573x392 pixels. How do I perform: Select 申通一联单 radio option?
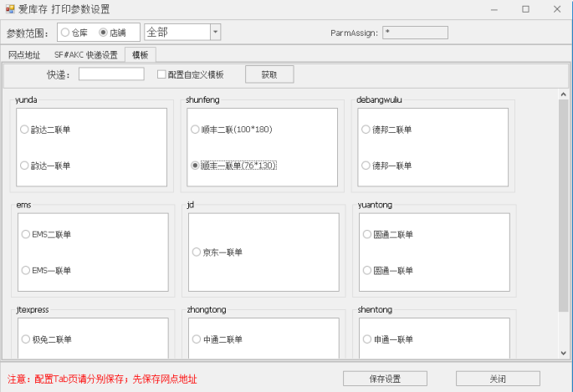tap(388, 339)
